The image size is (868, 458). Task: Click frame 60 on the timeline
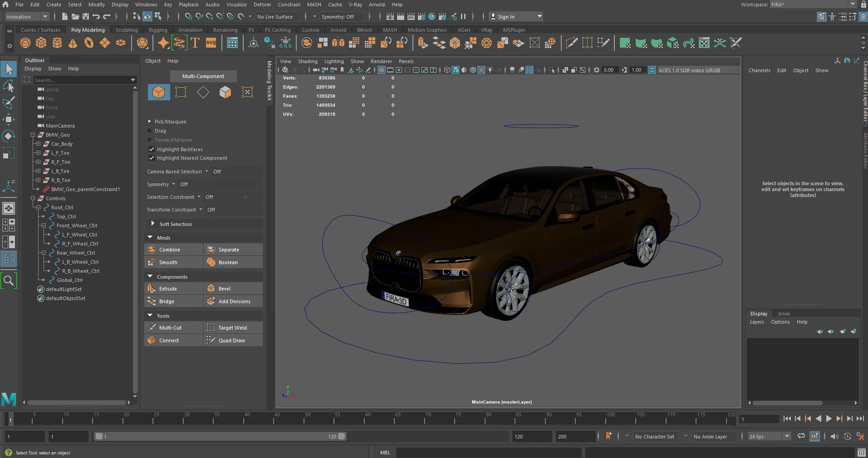click(x=368, y=418)
